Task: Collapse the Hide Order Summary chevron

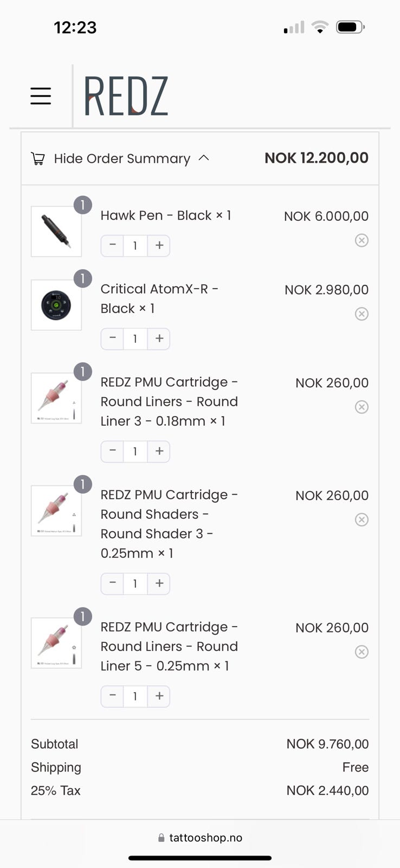Action: tap(204, 158)
